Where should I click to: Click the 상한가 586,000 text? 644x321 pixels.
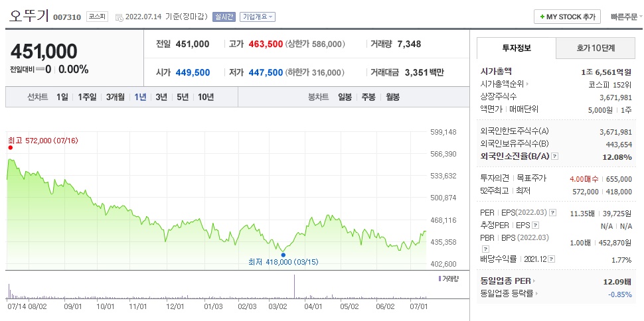[x=315, y=44]
